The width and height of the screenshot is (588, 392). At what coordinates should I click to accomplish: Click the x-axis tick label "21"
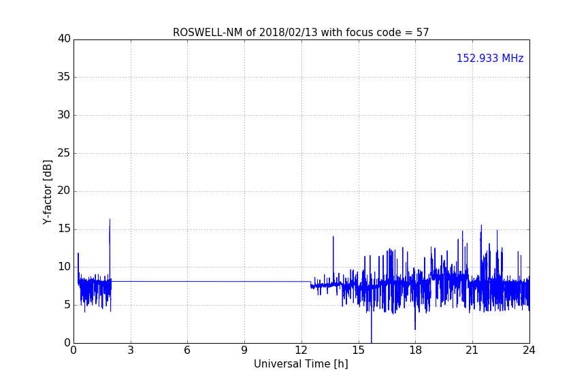[x=472, y=350]
